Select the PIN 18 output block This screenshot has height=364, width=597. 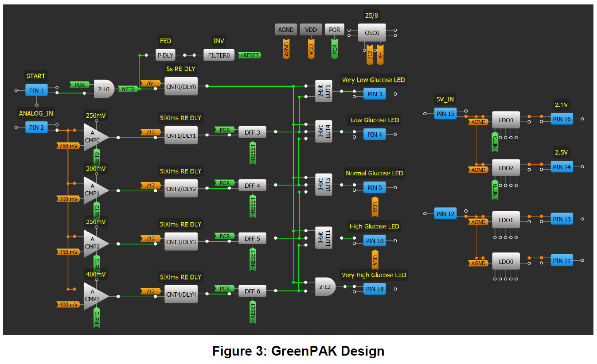coord(375,290)
